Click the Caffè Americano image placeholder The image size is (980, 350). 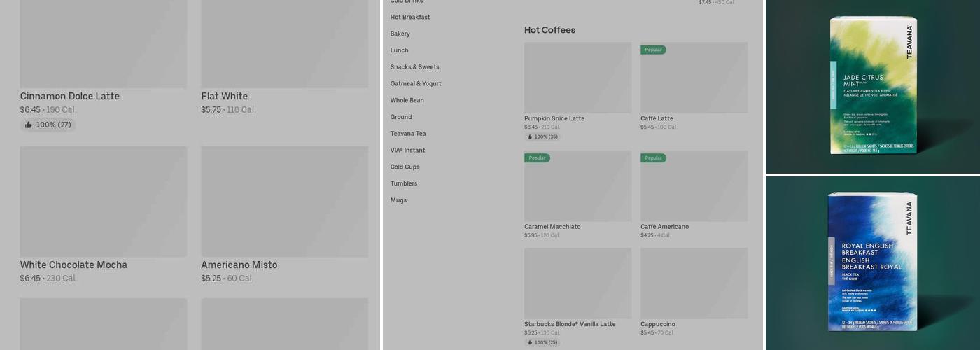(x=694, y=185)
